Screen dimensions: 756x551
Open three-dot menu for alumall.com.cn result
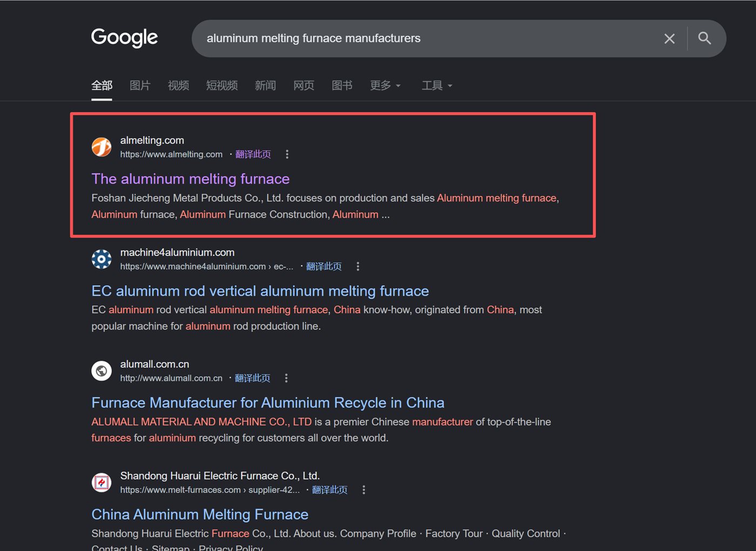coord(286,378)
